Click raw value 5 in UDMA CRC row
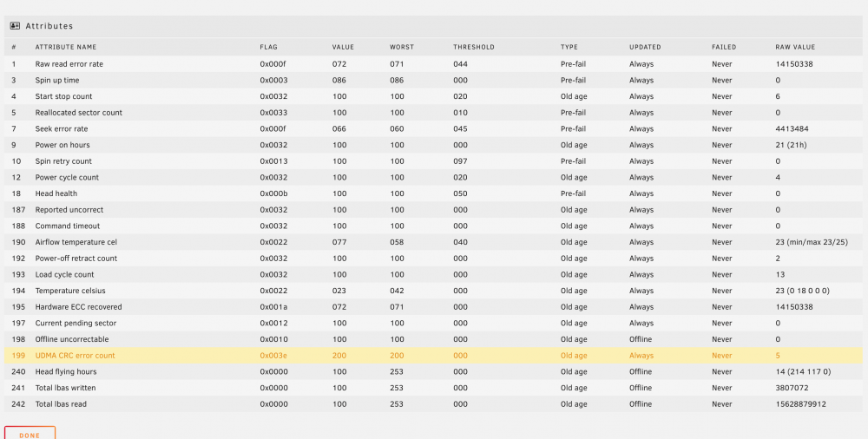 pyautogui.click(x=778, y=356)
